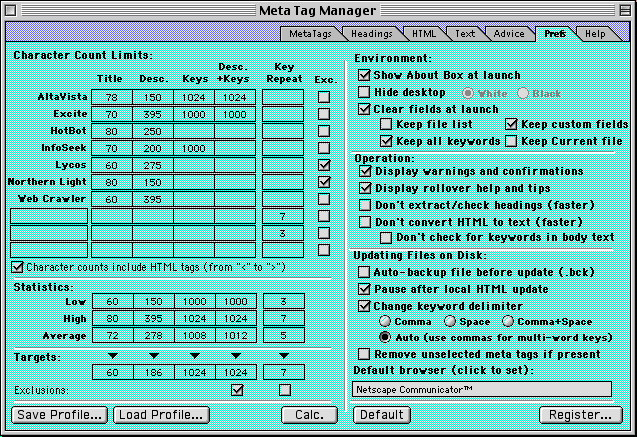This screenshot has height=437, width=637.
Task: Click the Title target field
Action: (113, 372)
